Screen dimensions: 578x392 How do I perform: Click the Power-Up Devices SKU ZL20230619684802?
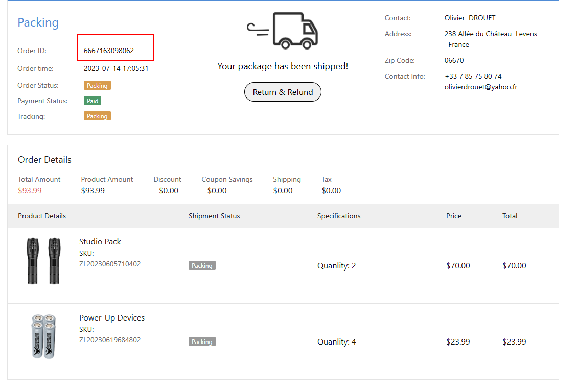pos(110,340)
